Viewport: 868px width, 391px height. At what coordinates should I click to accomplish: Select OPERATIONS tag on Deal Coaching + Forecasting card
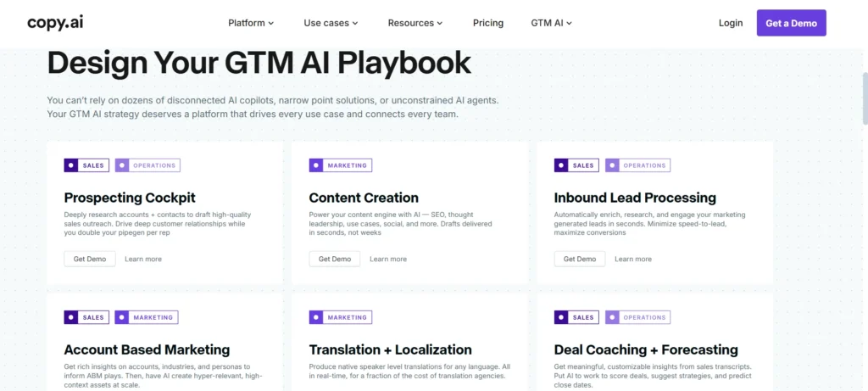tap(637, 317)
